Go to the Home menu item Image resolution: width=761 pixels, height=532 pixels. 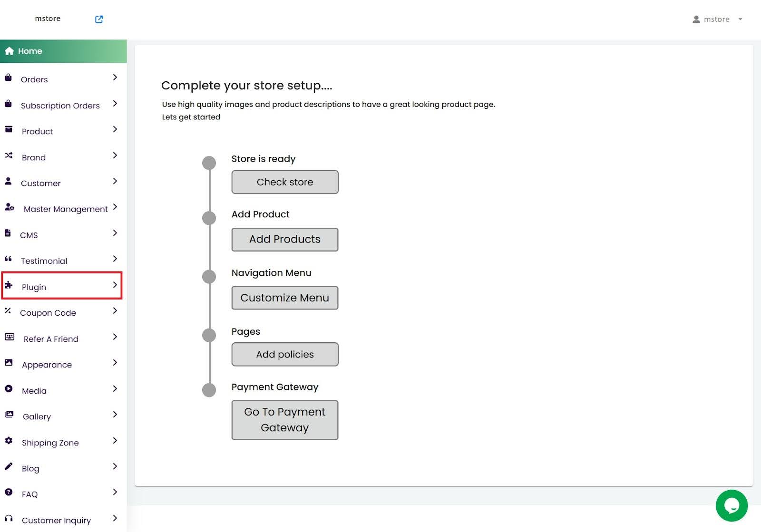click(30, 51)
